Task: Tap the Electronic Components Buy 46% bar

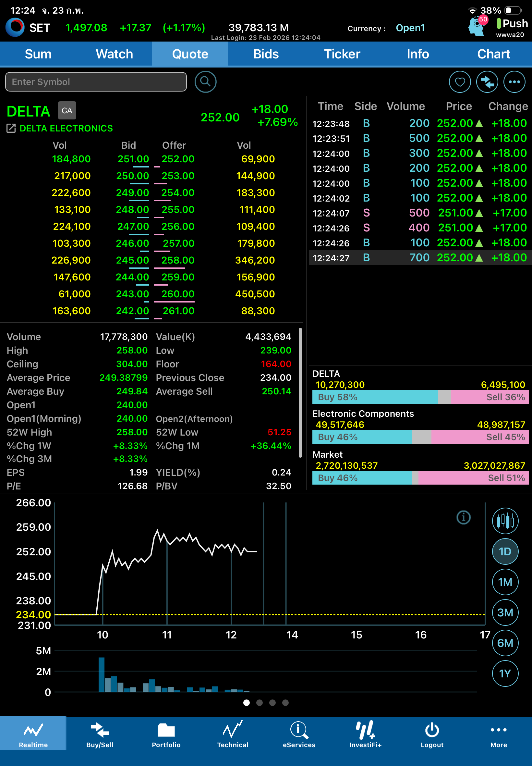Action: 362,437
